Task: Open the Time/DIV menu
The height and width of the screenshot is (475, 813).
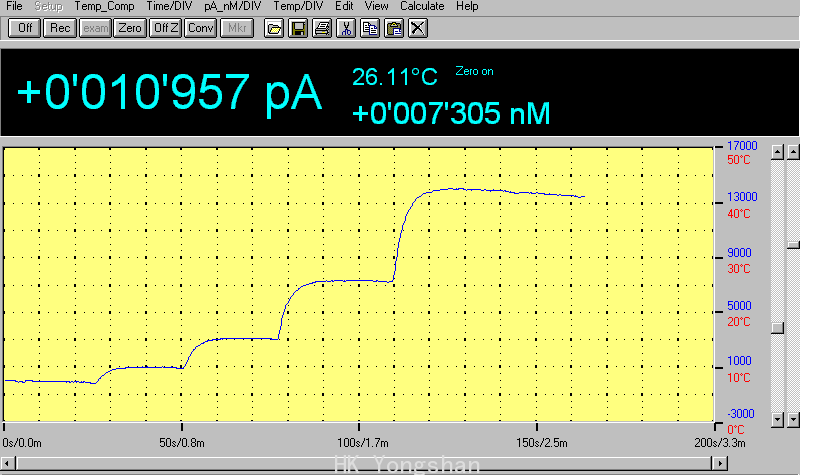Action: [x=170, y=6]
